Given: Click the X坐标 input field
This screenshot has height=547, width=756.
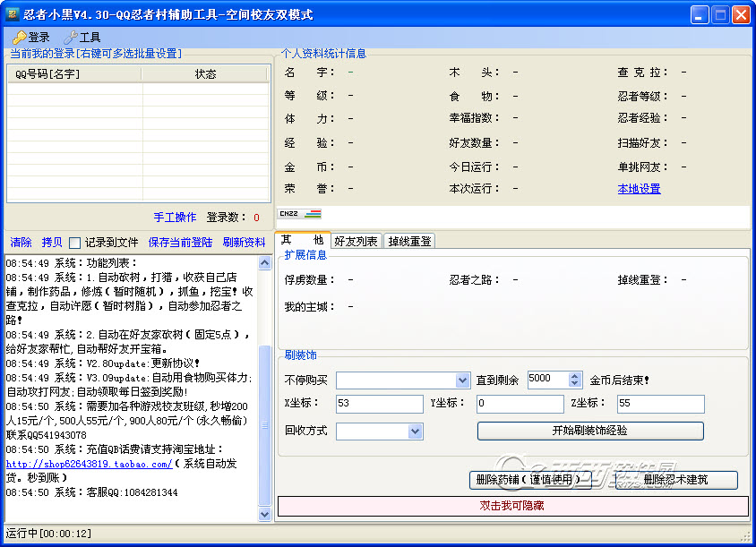Looking at the screenshot, I should point(379,404).
